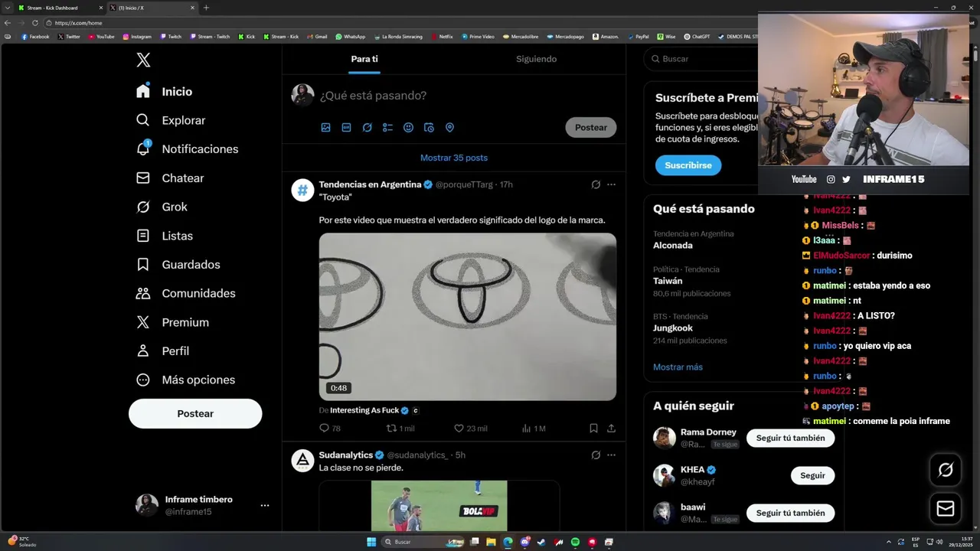Click the grey Postear button in compose box
The height and width of the screenshot is (551, 980).
[591, 128]
